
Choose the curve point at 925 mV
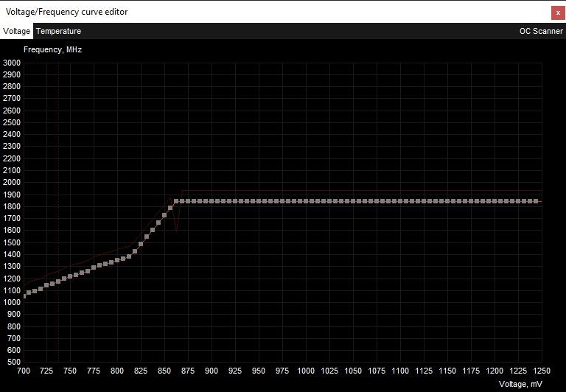[x=235, y=201]
